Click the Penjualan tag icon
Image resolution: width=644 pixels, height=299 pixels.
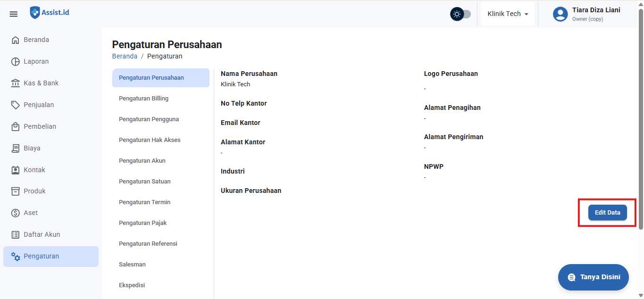pyautogui.click(x=16, y=105)
